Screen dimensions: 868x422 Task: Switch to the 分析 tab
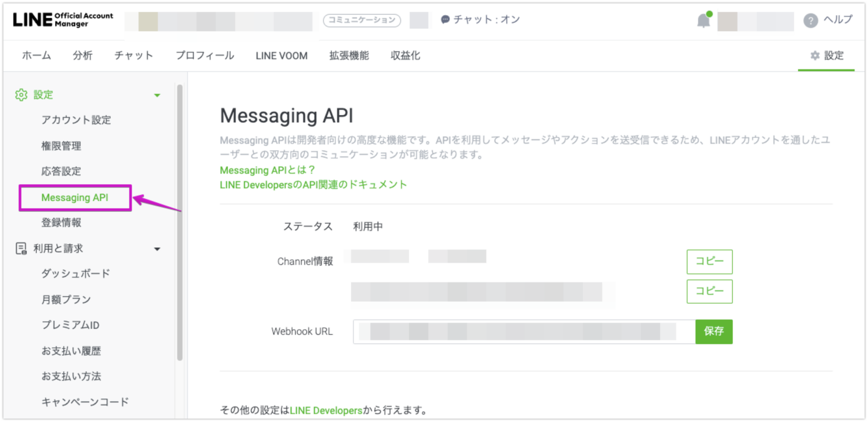click(83, 55)
